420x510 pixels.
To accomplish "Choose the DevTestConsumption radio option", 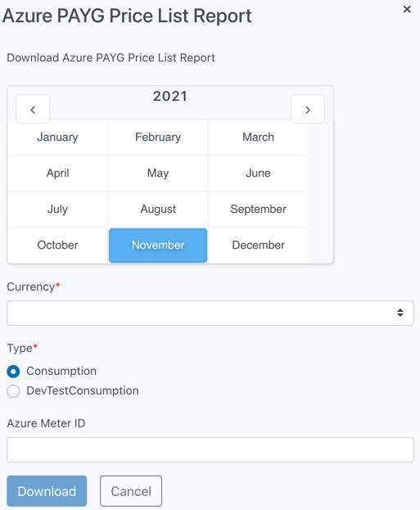I will 13,391.
